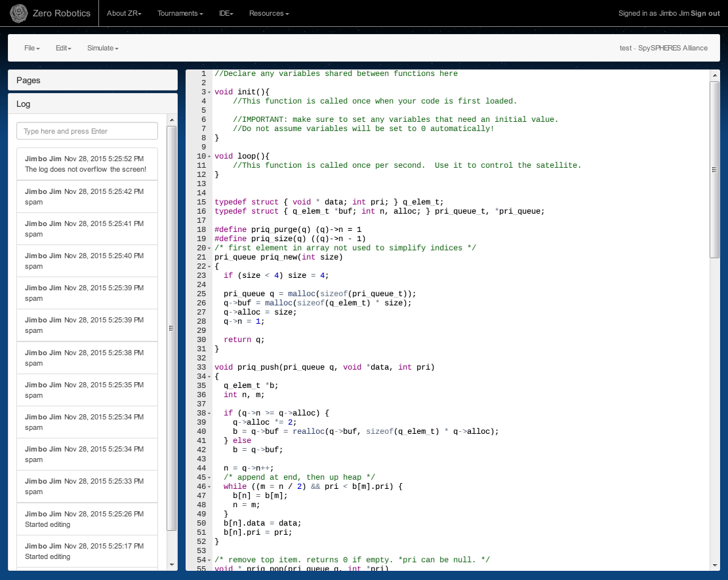
Task: Open the Zero Robotics home link
Action: coord(61,14)
